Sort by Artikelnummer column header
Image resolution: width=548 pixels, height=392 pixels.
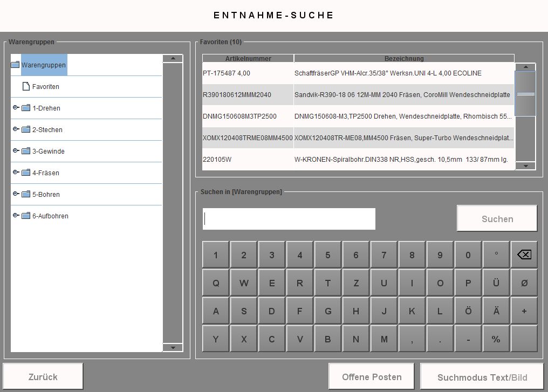[x=248, y=58]
